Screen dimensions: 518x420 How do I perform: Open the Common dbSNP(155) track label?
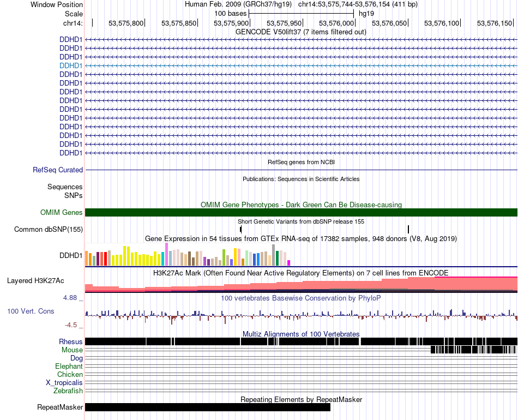click(x=49, y=229)
